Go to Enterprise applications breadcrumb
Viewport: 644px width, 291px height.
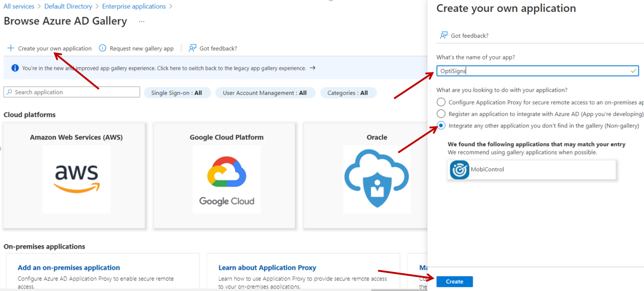134,6
